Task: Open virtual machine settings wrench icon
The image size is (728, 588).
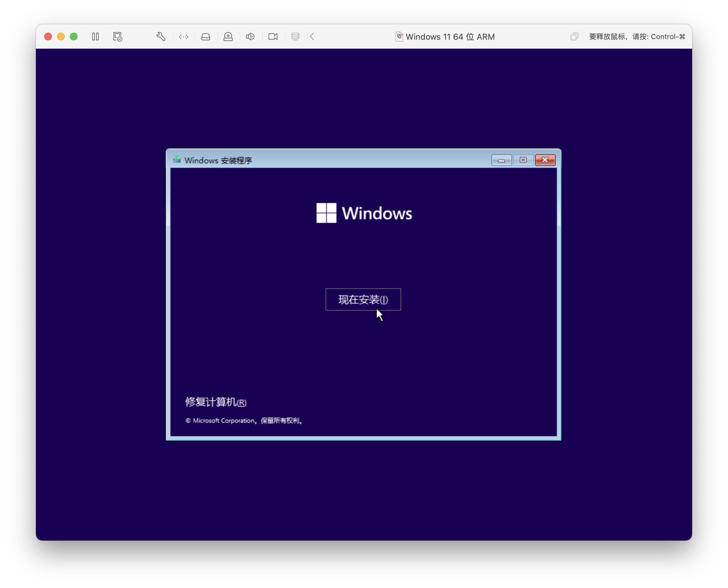Action: point(161,37)
